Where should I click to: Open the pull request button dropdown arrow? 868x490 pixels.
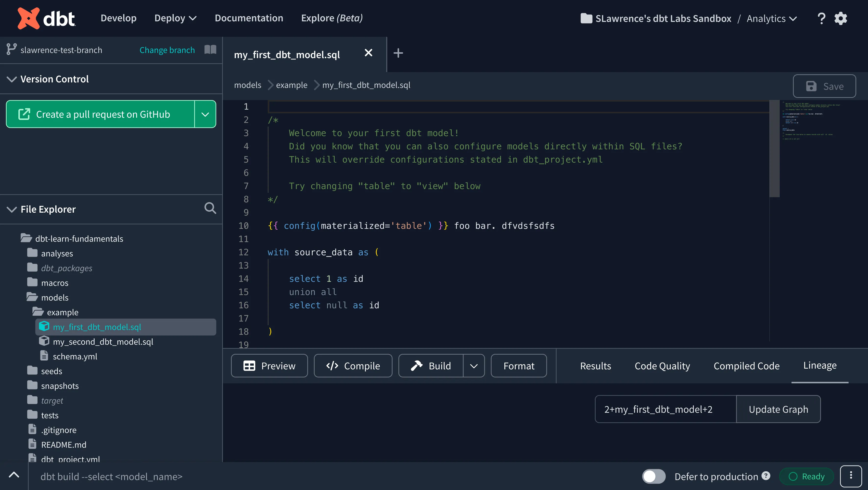coord(205,114)
